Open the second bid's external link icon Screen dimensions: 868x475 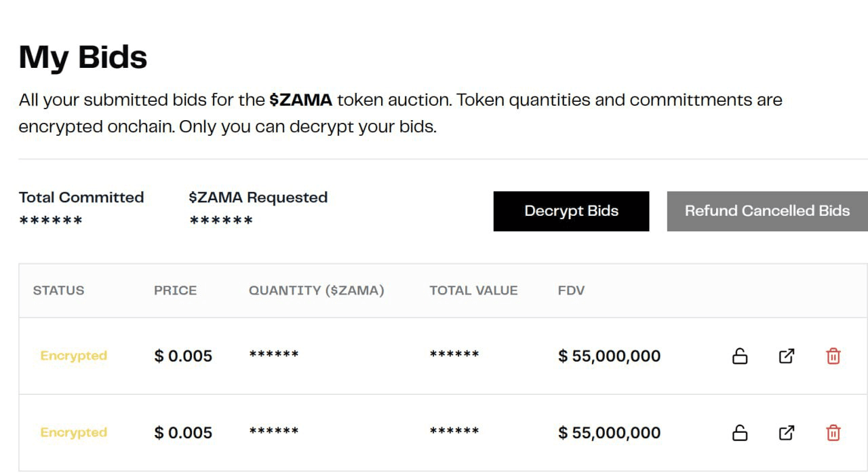(x=787, y=433)
